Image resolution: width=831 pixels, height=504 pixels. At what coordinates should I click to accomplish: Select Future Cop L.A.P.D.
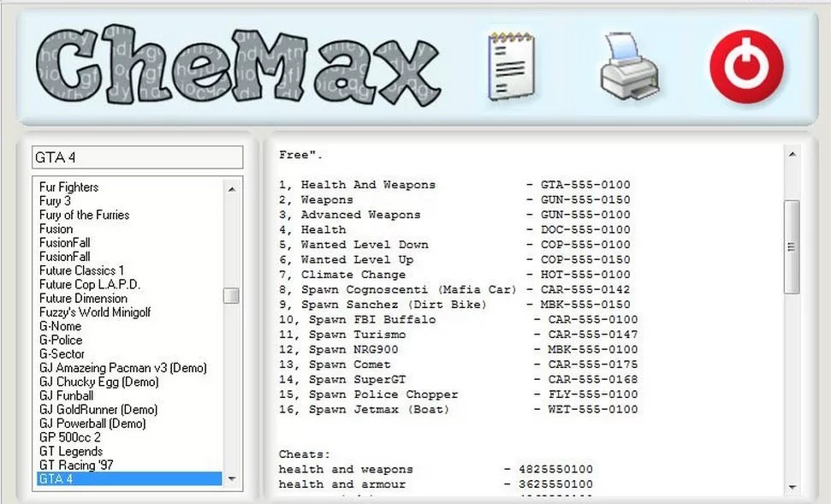(90, 284)
